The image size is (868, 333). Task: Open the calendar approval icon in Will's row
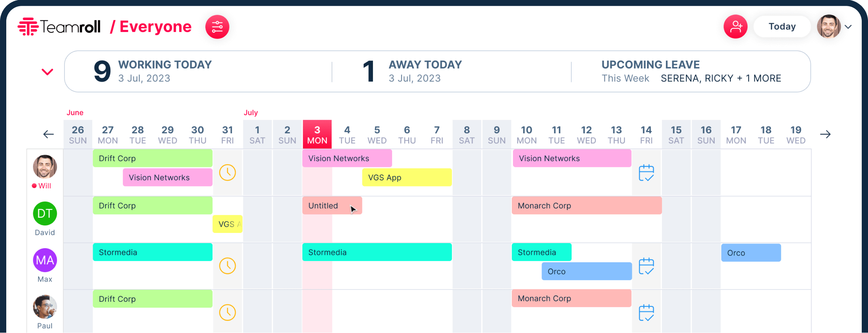pyautogui.click(x=646, y=172)
